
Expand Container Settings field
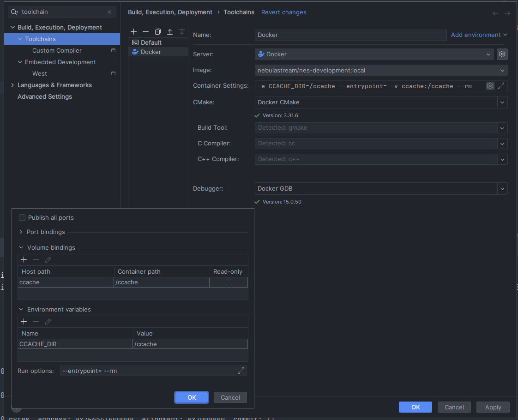point(501,86)
